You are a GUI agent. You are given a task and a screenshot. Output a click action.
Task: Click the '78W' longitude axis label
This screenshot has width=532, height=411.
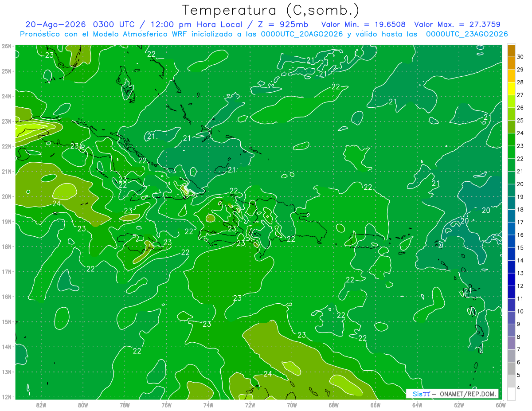(125, 405)
